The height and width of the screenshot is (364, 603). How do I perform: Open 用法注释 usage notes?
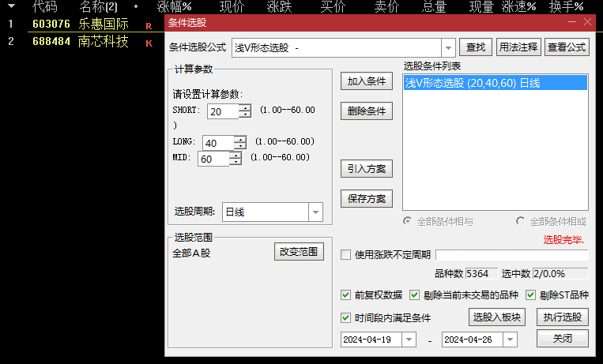point(518,47)
